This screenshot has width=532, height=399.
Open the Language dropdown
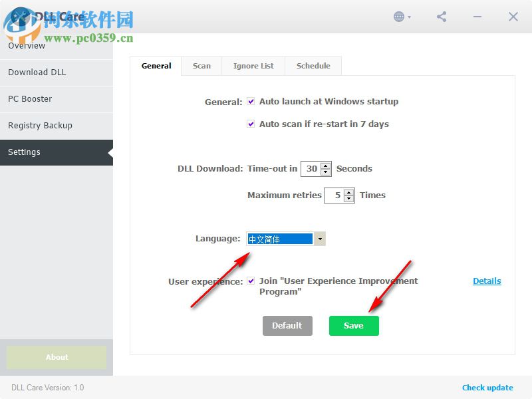[320, 239]
